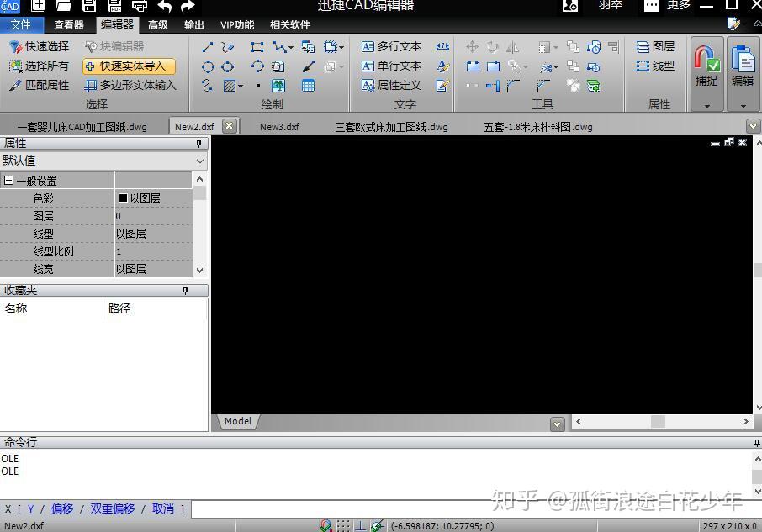
Task: Insert an image using the palm-tree icon
Action: pos(280,85)
